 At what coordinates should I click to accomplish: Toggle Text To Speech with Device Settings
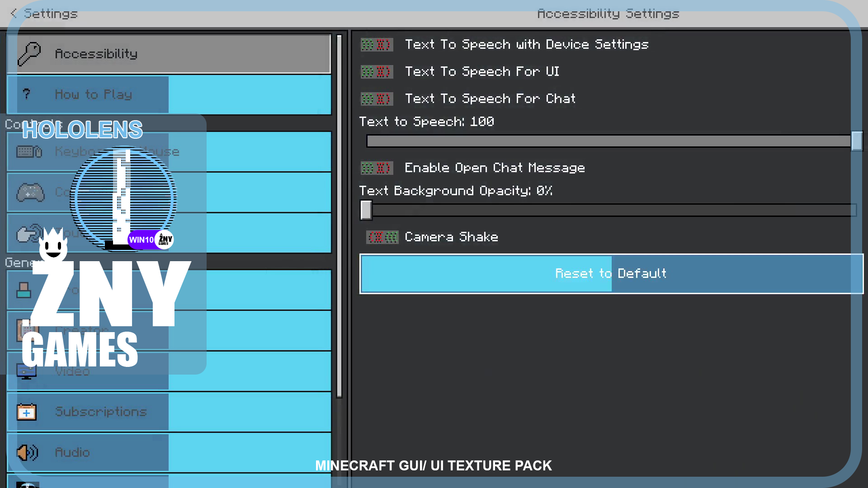coord(377,44)
